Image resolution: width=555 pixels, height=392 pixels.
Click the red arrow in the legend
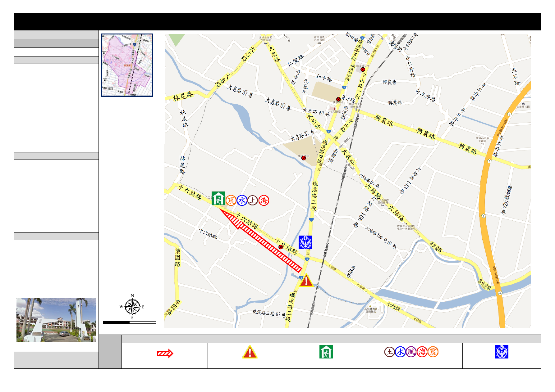pos(165,353)
